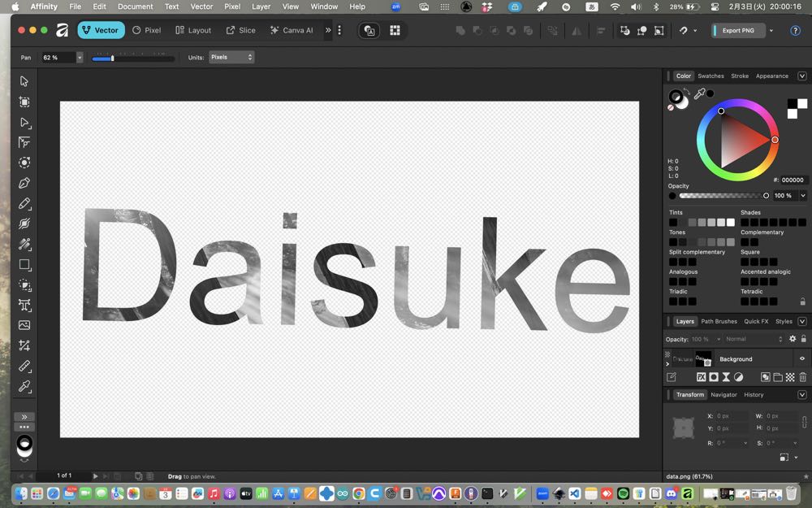
Task: Open toolbar three-dot options menu
Action: (339, 30)
